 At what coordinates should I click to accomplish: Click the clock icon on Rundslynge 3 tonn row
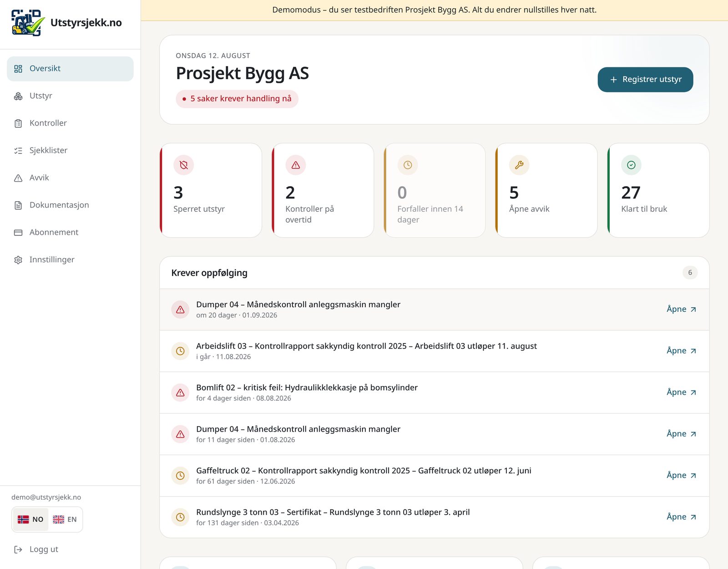click(x=180, y=517)
